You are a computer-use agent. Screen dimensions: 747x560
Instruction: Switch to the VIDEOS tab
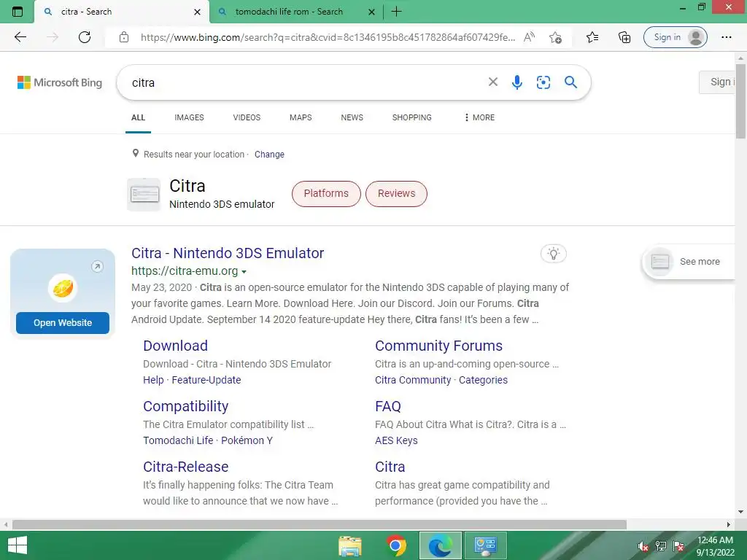247,117
